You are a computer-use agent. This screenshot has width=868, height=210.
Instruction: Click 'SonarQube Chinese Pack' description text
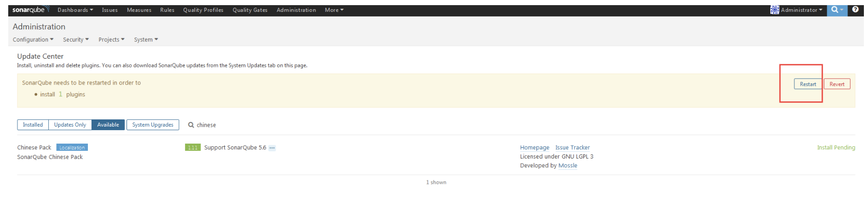click(50, 157)
